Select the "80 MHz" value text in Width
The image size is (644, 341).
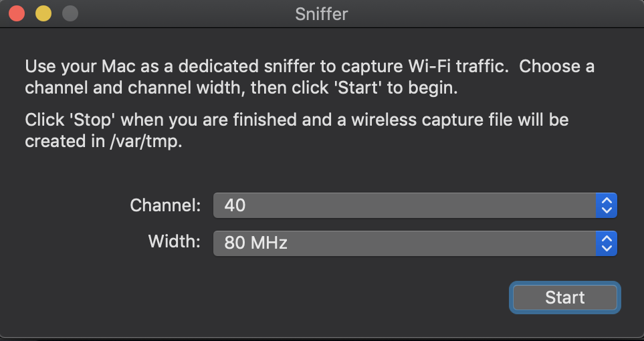click(256, 243)
